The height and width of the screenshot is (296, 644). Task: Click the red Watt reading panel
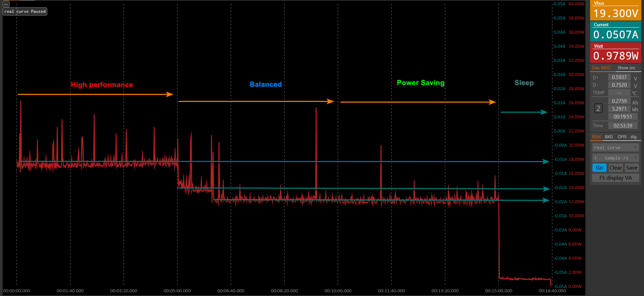tap(615, 53)
